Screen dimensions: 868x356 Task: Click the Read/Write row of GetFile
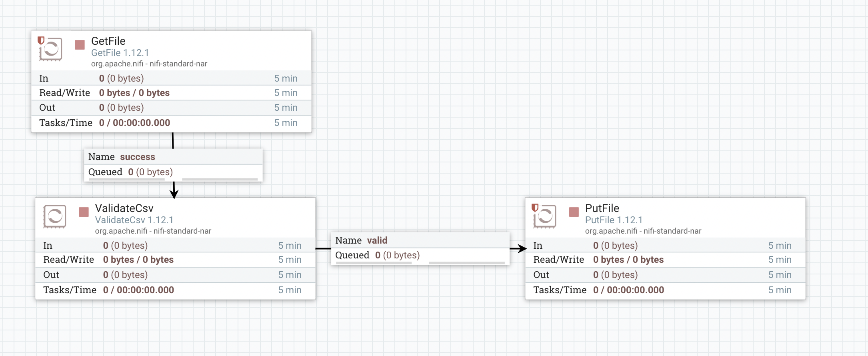[171, 93]
